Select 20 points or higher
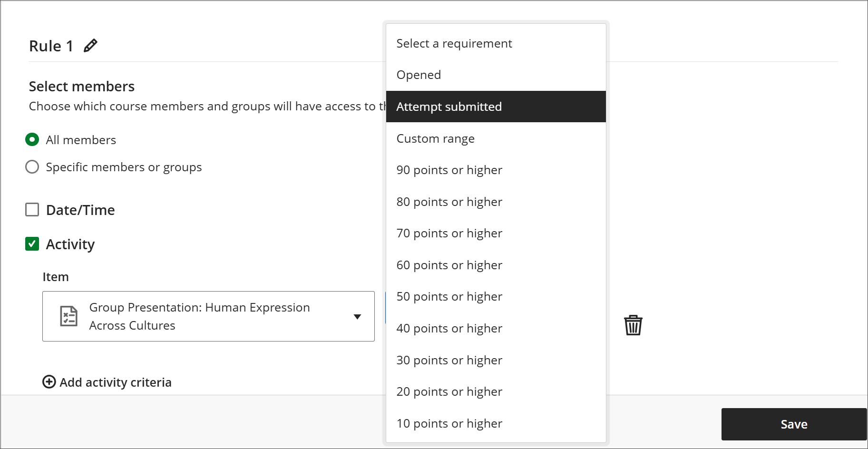The height and width of the screenshot is (449, 868). point(449,391)
